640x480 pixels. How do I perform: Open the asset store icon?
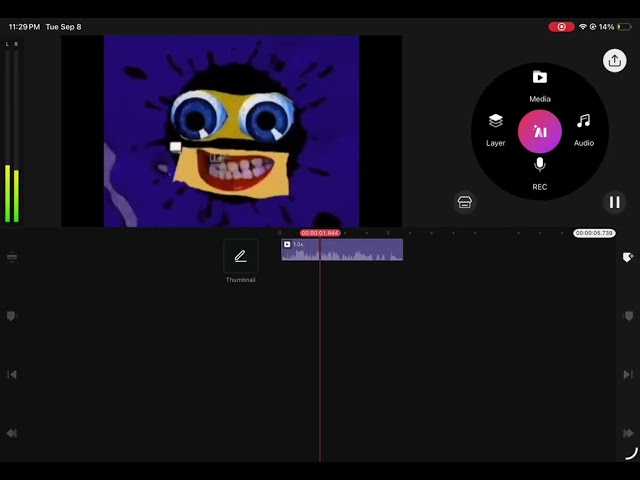click(464, 202)
